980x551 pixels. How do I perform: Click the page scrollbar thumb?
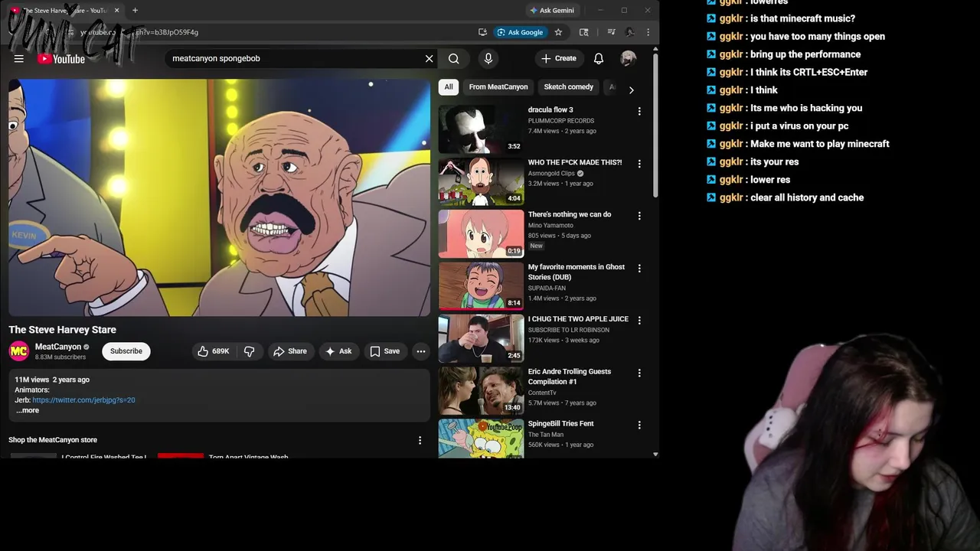(655, 126)
